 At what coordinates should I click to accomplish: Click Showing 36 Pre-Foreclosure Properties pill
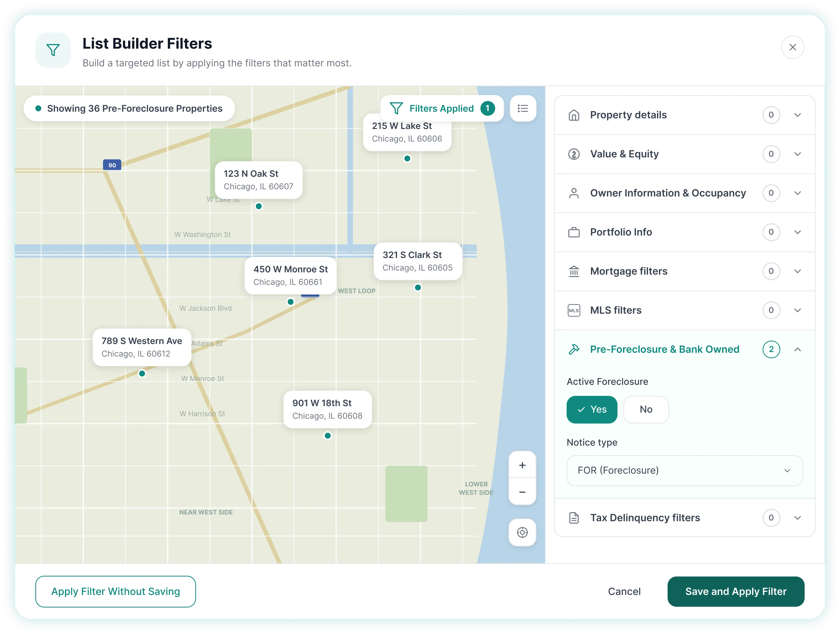click(x=129, y=109)
